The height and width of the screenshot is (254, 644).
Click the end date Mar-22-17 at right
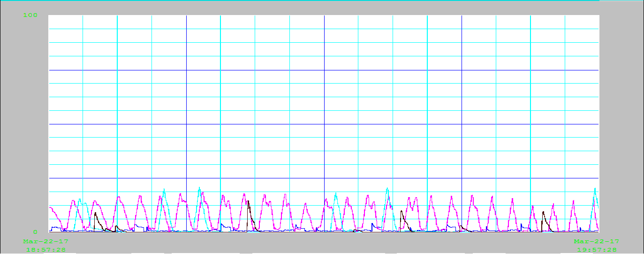click(597, 241)
